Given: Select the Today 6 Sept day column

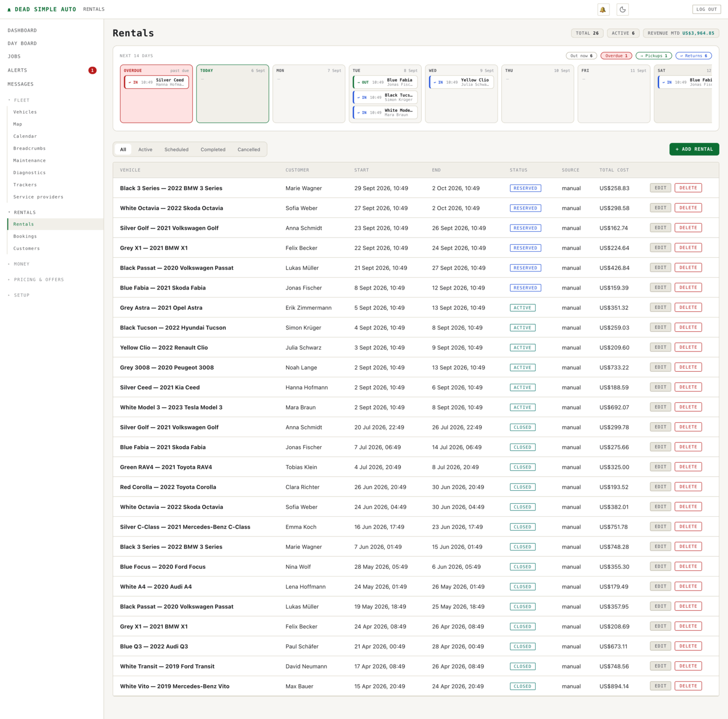Looking at the screenshot, I should [232, 94].
